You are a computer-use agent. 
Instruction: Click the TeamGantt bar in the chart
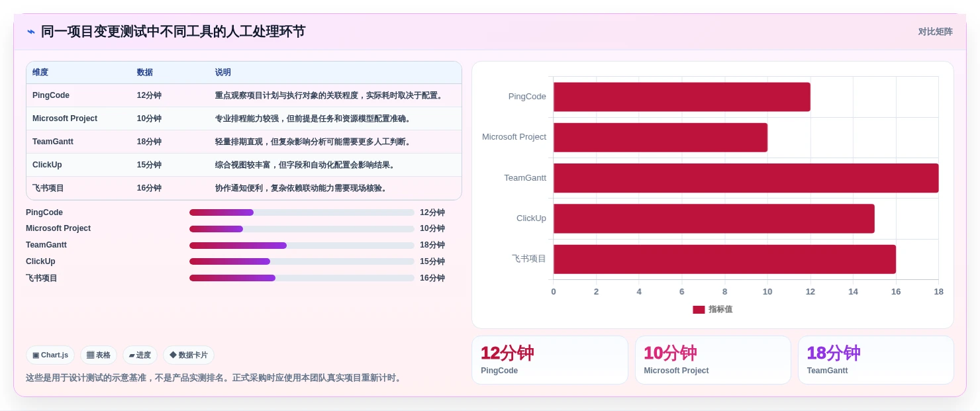746,178
